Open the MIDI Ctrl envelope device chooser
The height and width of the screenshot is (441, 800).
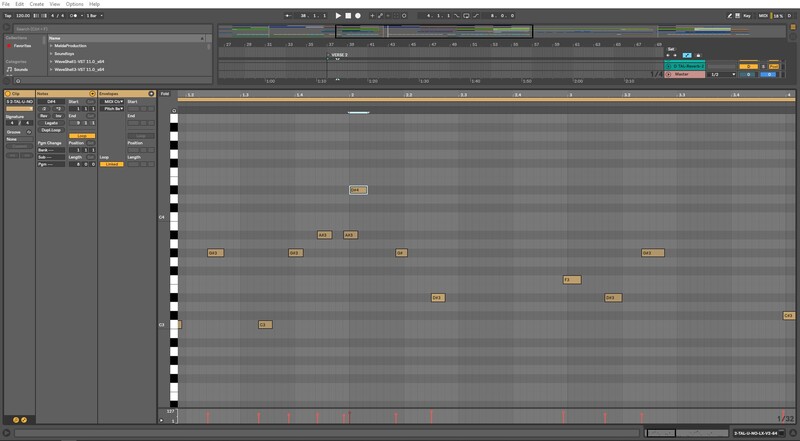(113, 101)
